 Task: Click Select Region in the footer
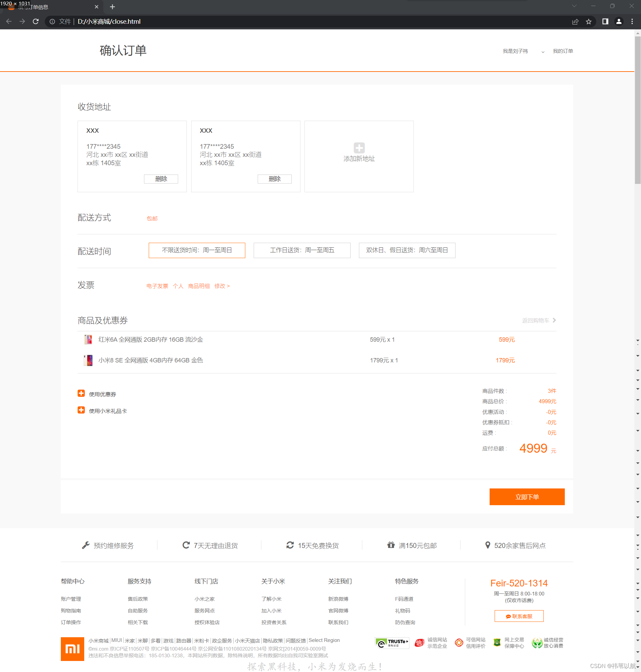(x=324, y=640)
